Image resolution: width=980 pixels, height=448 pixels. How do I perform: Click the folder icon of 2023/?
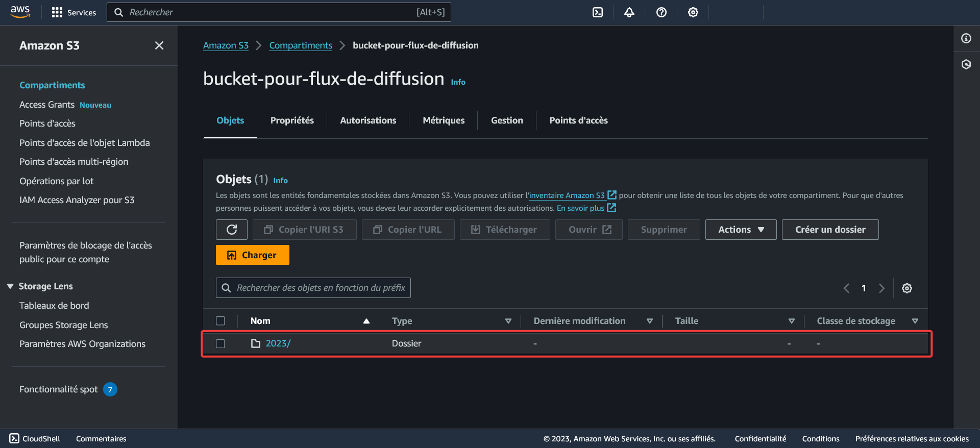[x=256, y=343]
